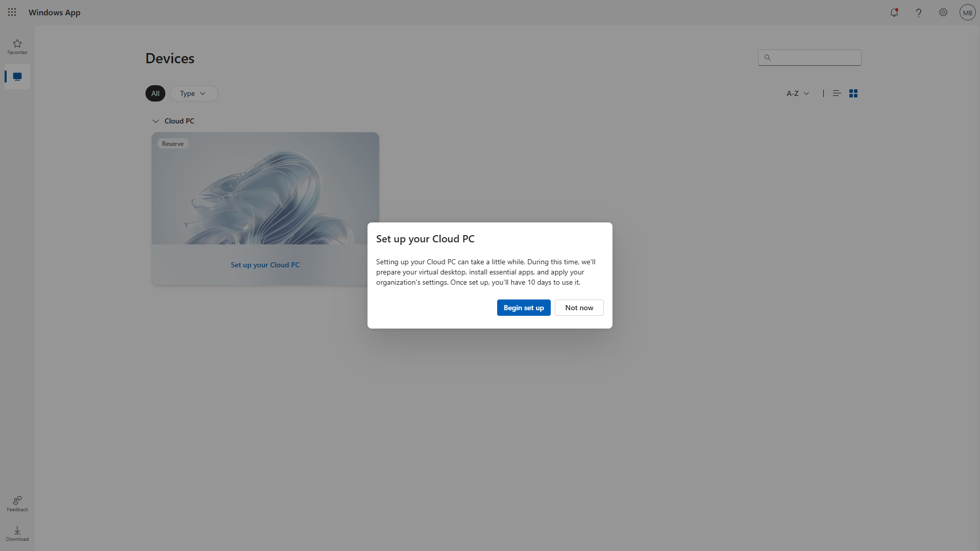Open the A-Z sort dropdown
This screenshot has height=551, width=980.
tap(798, 93)
